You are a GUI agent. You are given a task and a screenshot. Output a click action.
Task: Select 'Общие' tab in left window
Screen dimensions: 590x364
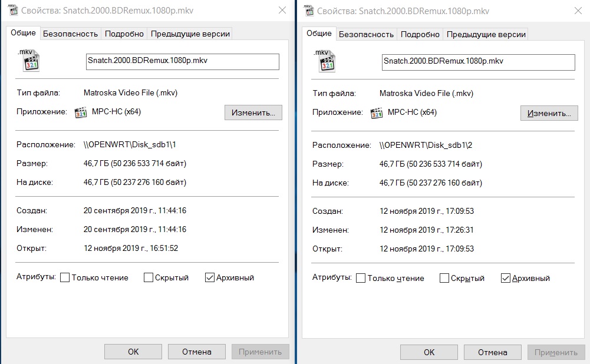coord(23,33)
